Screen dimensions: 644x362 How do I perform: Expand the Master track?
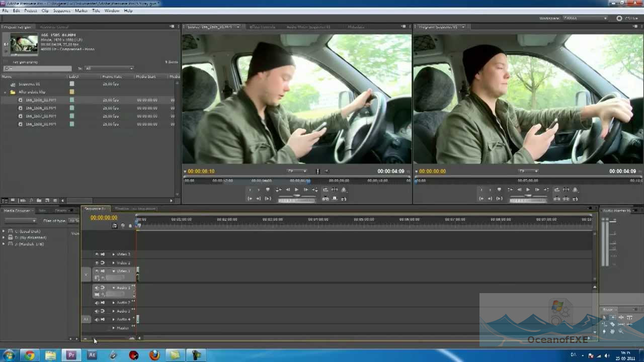point(113,328)
